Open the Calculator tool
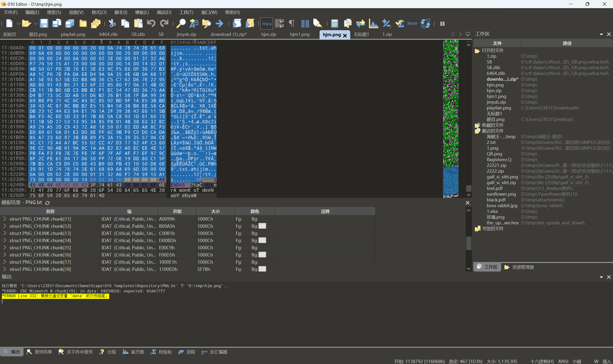Viewport: 613px width, 364px height. (x=335, y=23)
